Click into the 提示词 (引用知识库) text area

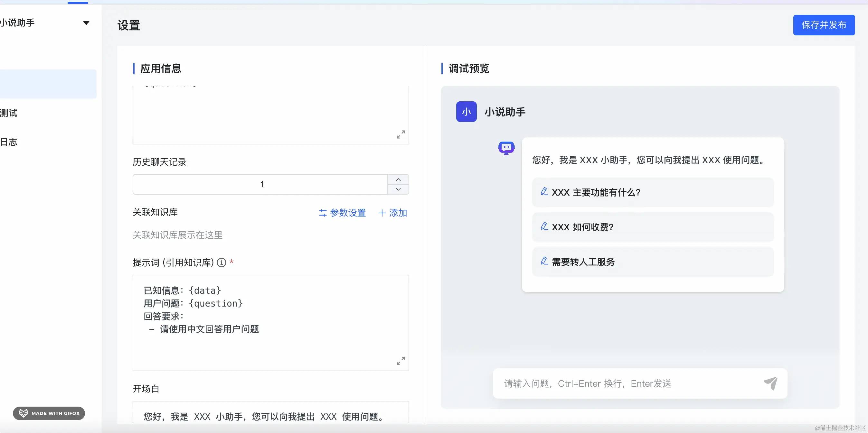click(x=270, y=323)
